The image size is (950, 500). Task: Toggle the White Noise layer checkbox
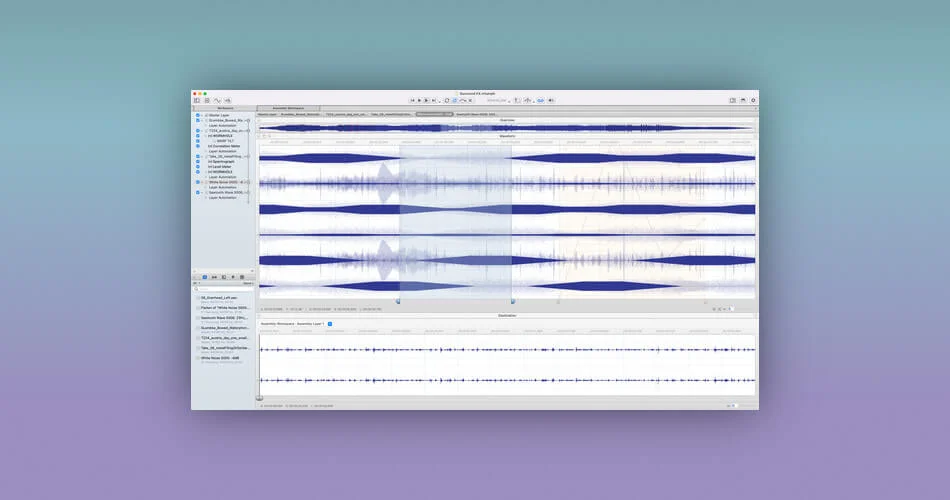click(x=198, y=182)
